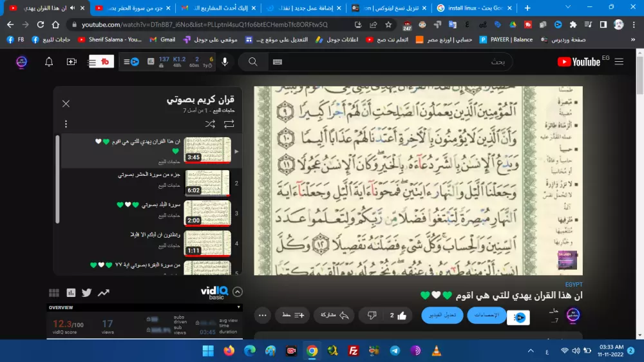644x362 pixels.
Task: Open the playlist three-dot options menu
Action: (x=66, y=124)
